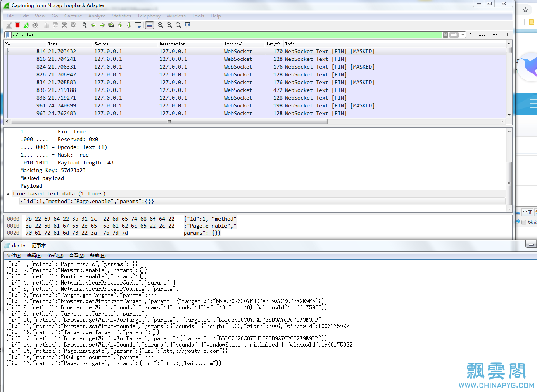Zoom out of packet text
This screenshot has height=392, width=537.
tap(169, 25)
